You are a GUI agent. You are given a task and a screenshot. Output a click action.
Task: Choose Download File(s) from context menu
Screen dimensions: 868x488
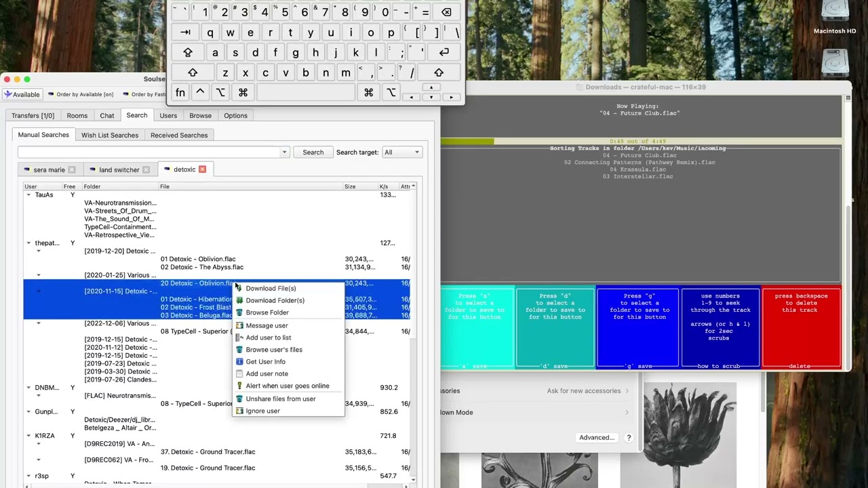tap(288, 289)
